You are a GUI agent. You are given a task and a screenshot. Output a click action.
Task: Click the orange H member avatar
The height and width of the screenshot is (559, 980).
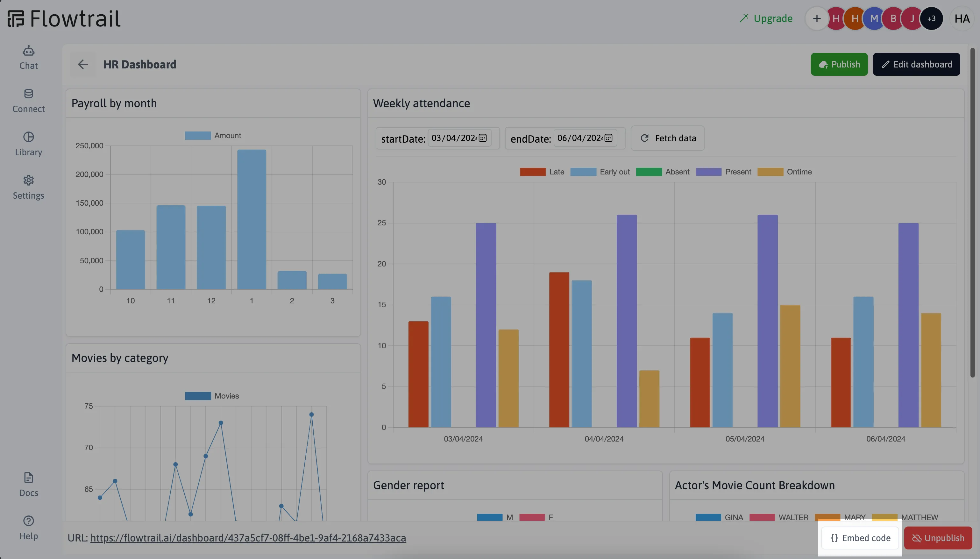855,18
